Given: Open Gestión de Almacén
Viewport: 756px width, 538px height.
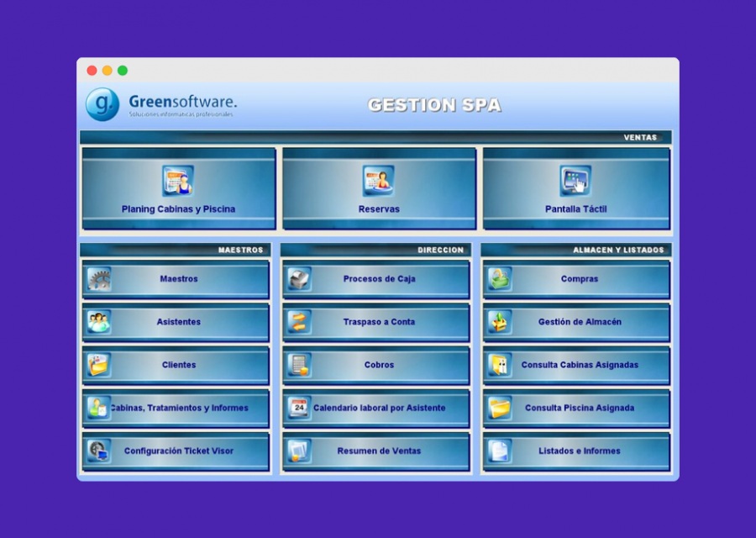Looking at the screenshot, I should click(576, 322).
